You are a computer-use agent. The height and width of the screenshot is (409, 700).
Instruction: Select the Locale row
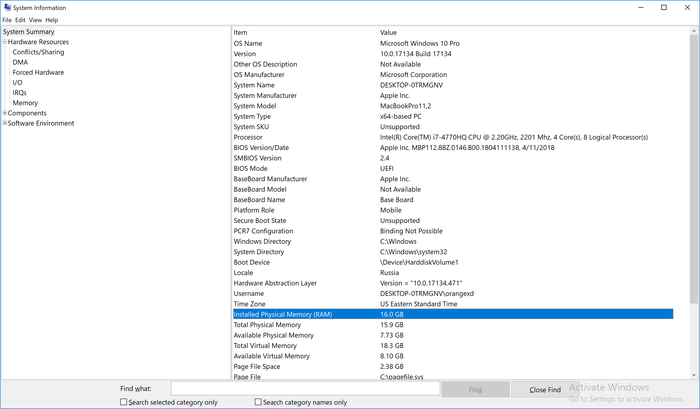[x=453, y=273]
